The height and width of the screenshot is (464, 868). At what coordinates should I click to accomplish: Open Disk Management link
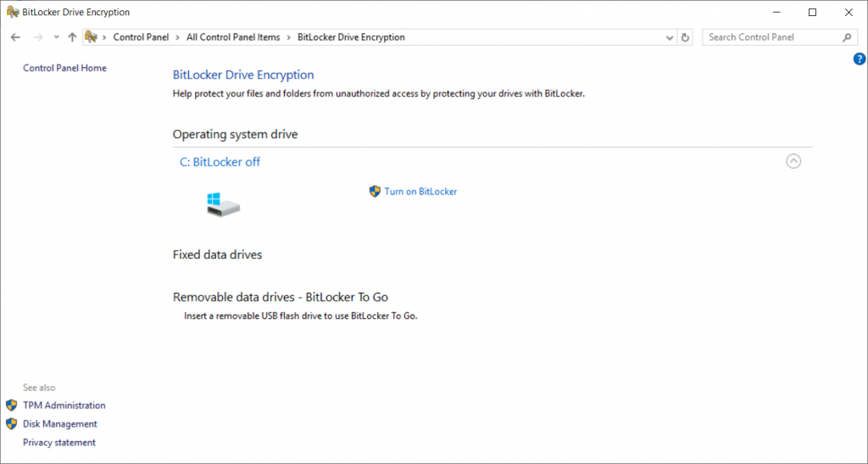pos(60,424)
